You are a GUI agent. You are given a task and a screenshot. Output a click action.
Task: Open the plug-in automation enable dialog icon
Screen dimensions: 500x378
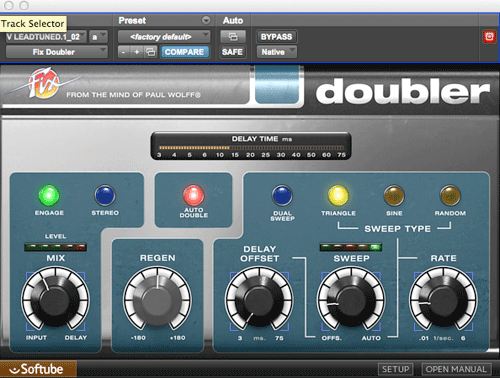(233, 37)
